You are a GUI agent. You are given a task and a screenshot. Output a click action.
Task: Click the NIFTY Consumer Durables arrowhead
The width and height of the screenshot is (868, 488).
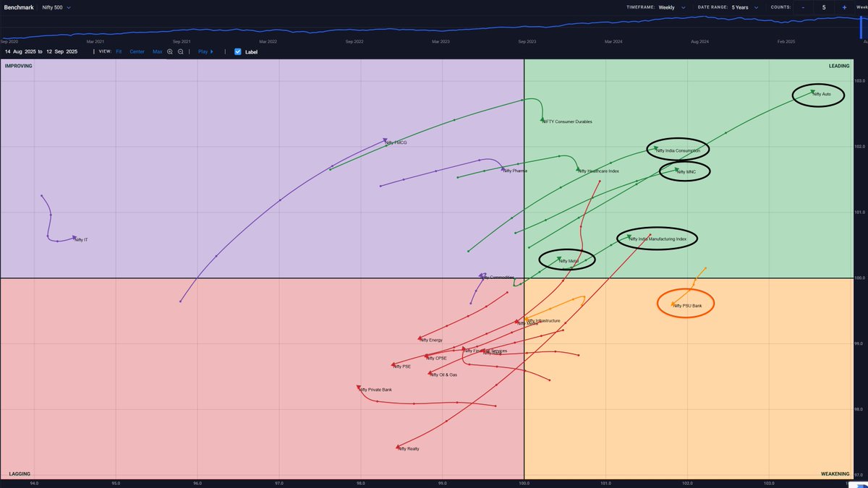[542, 120]
